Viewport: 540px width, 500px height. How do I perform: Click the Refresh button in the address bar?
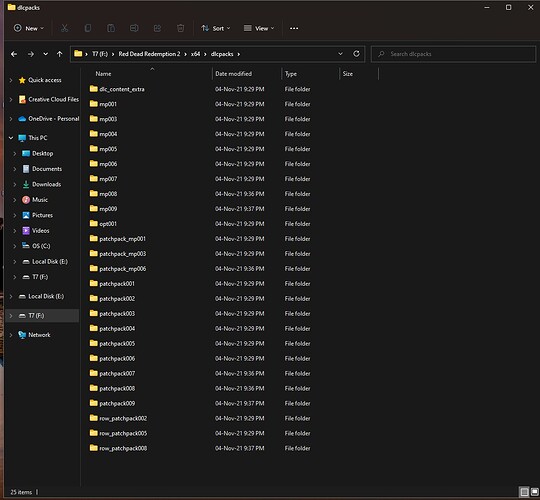pos(356,54)
